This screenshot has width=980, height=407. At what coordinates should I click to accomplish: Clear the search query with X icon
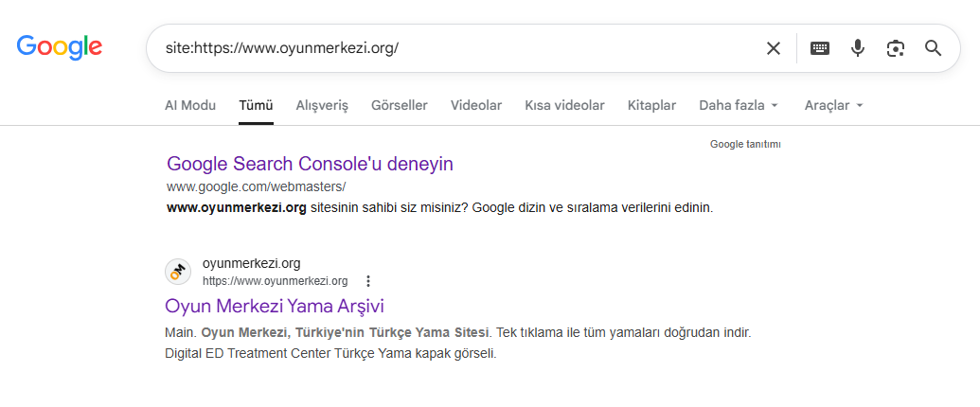774,48
